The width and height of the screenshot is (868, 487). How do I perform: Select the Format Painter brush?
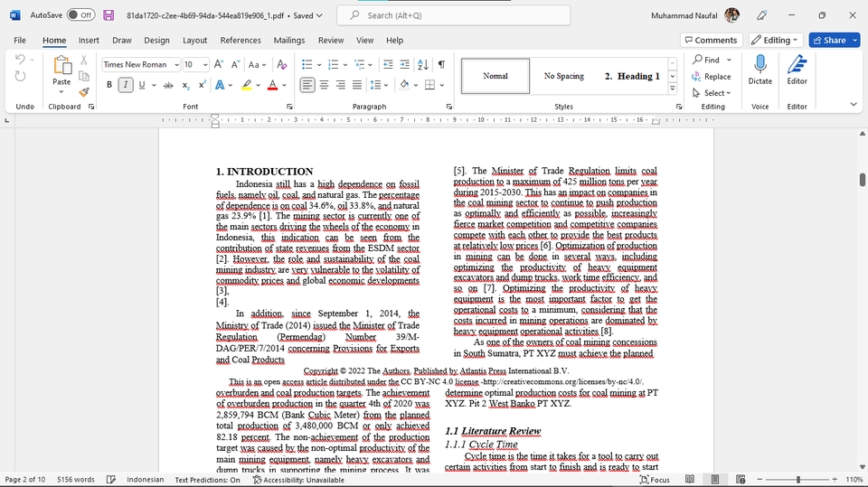point(83,92)
